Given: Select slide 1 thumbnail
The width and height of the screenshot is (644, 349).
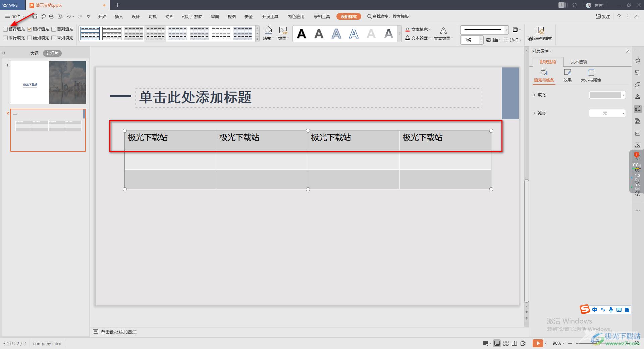Looking at the screenshot, I should (x=48, y=82).
